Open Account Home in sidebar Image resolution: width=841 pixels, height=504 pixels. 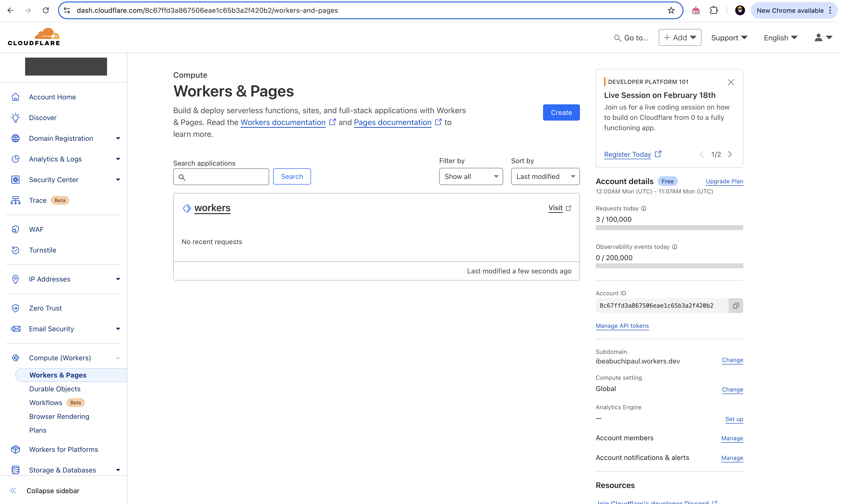[52, 97]
